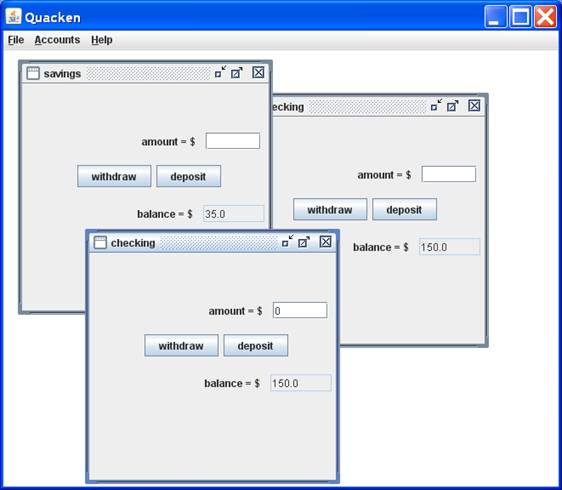Maximize the back checking internal window
Screen dimensions: 562x490
(453, 106)
